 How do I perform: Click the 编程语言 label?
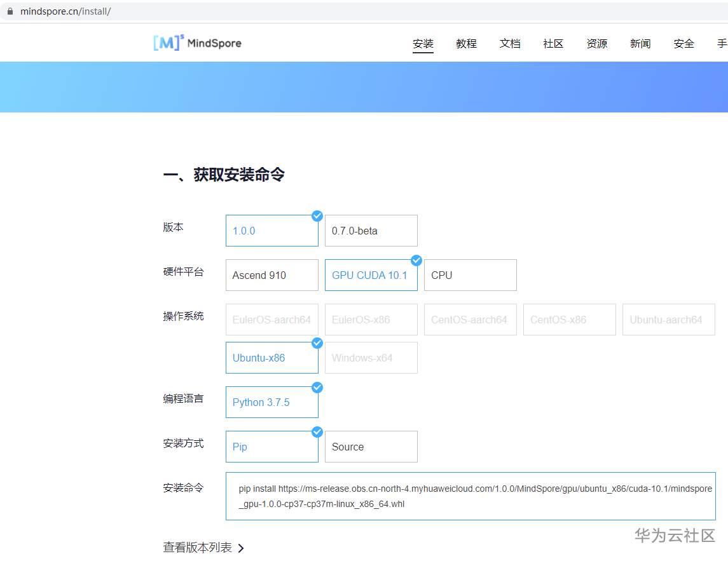(x=183, y=398)
